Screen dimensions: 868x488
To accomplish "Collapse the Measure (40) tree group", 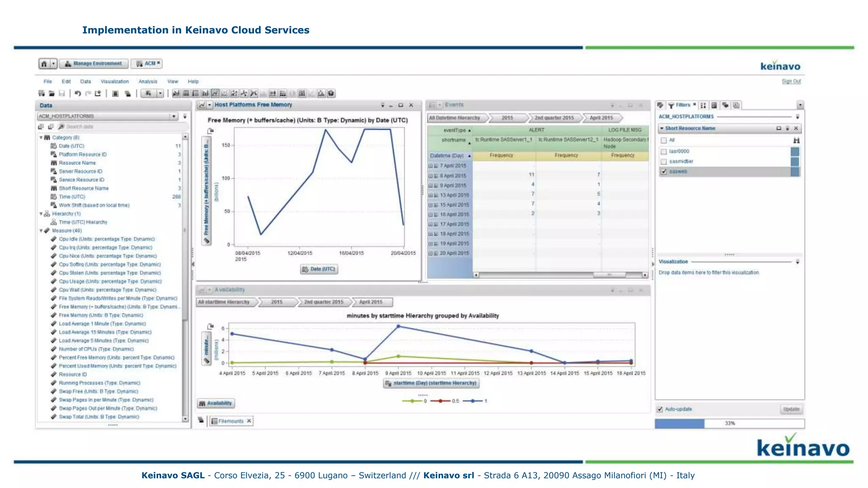I will tap(41, 230).
